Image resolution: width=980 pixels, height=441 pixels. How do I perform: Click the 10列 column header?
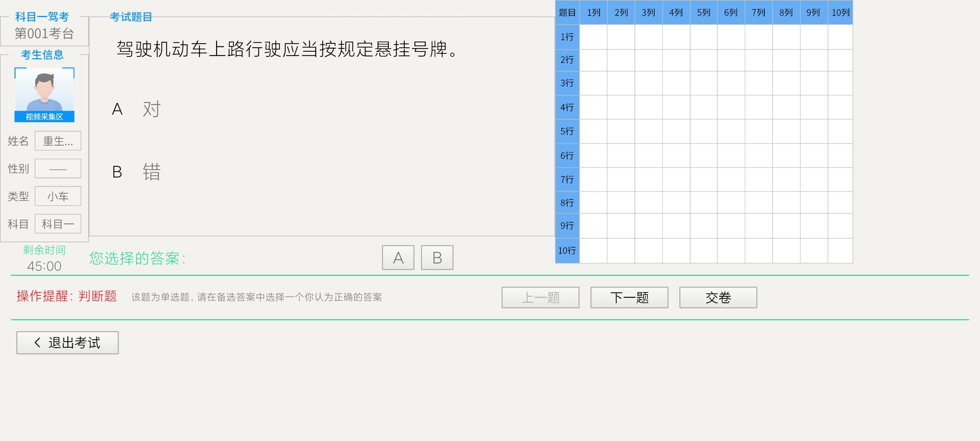(x=840, y=13)
